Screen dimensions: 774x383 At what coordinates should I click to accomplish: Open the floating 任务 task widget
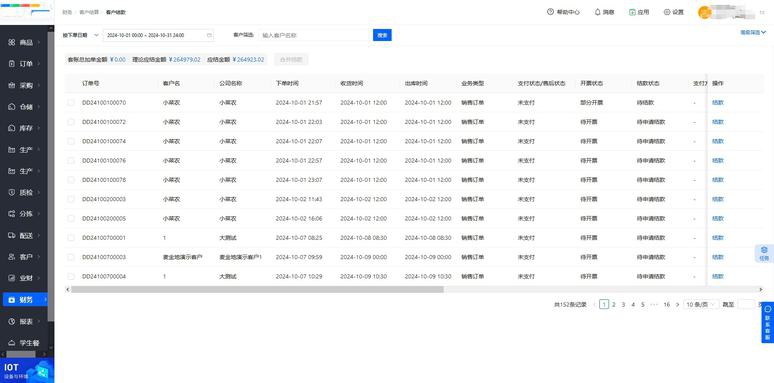(x=764, y=254)
